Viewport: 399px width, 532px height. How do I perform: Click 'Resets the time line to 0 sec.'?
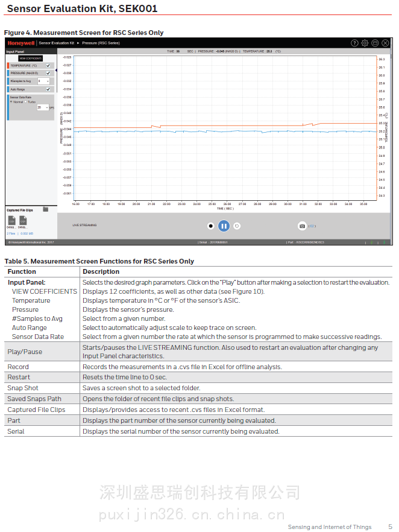[124, 377]
